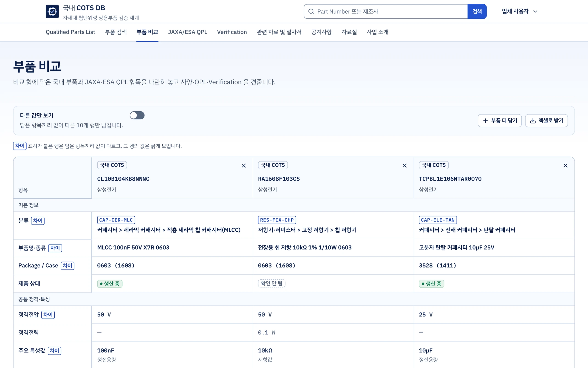Click the 확인 안 됨 status badge
Screen dimensions: 588x368
[271, 283]
